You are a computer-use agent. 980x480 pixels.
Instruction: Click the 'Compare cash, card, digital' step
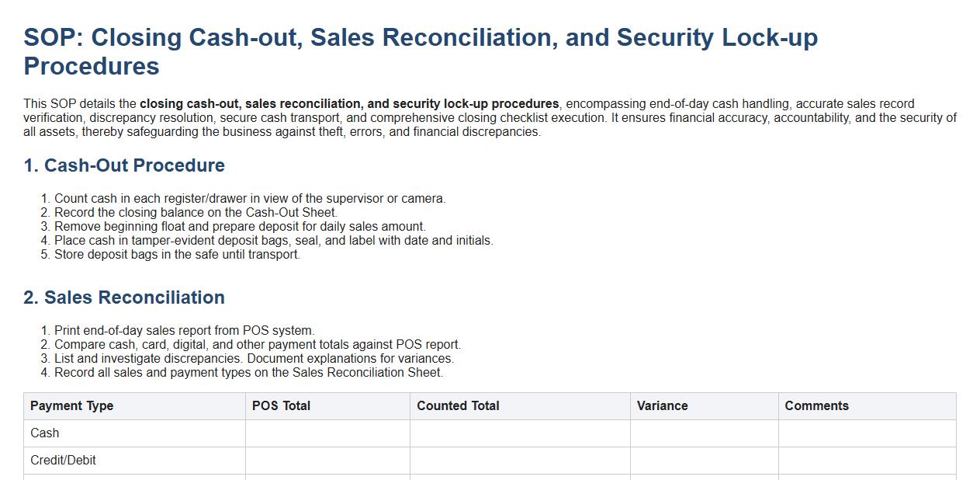click(x=257, y=345)
